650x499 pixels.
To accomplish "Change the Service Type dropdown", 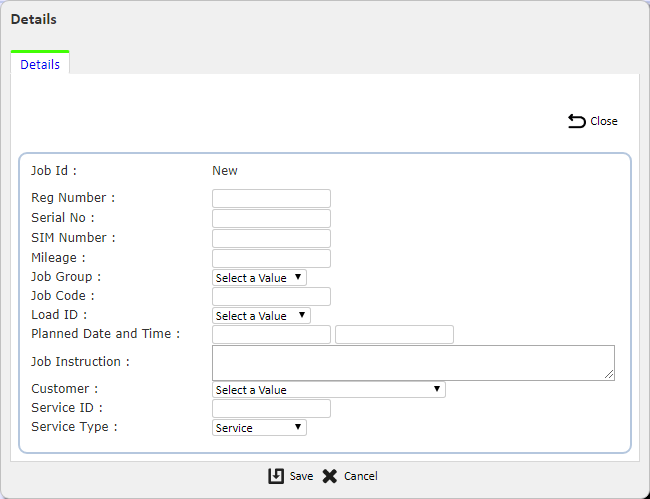I will click(259, 428).
